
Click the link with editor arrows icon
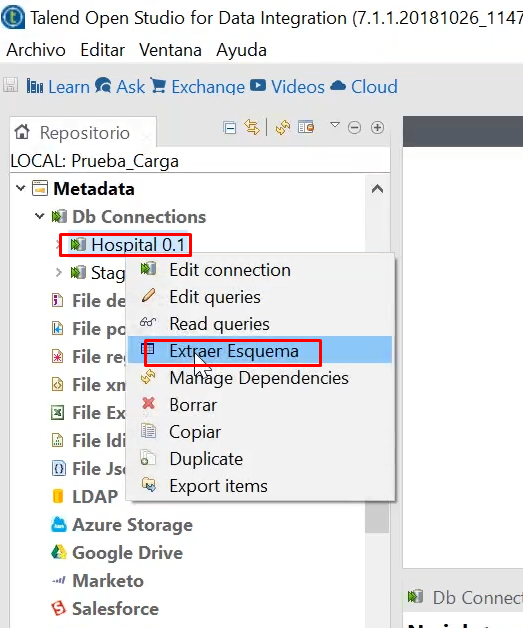tap(252, 127)
